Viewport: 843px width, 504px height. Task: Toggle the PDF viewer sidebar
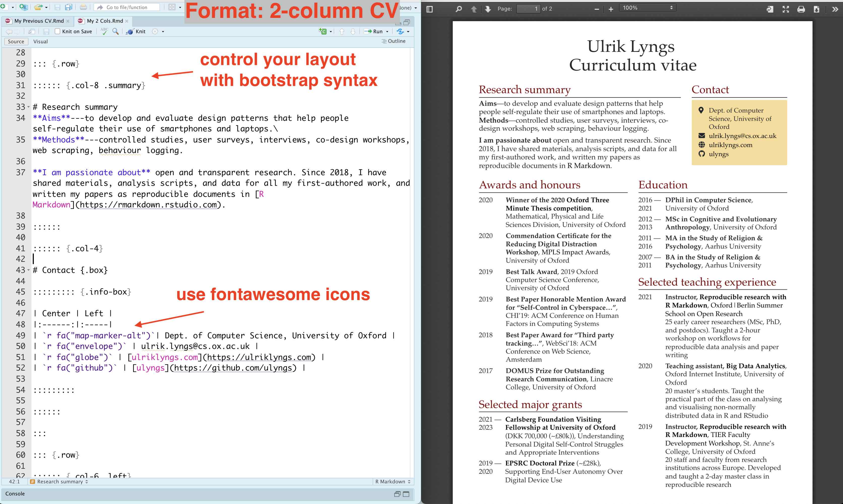point(430,9)
